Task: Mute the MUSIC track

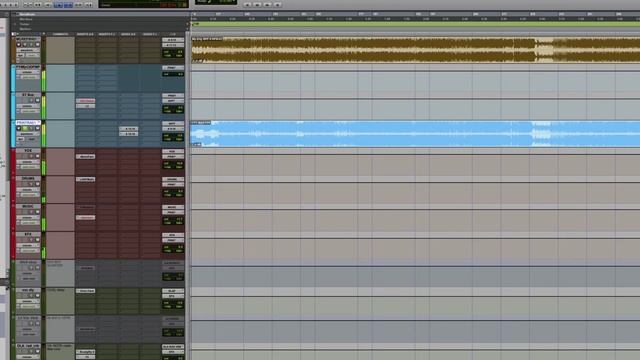Action: tap(38, 212)
